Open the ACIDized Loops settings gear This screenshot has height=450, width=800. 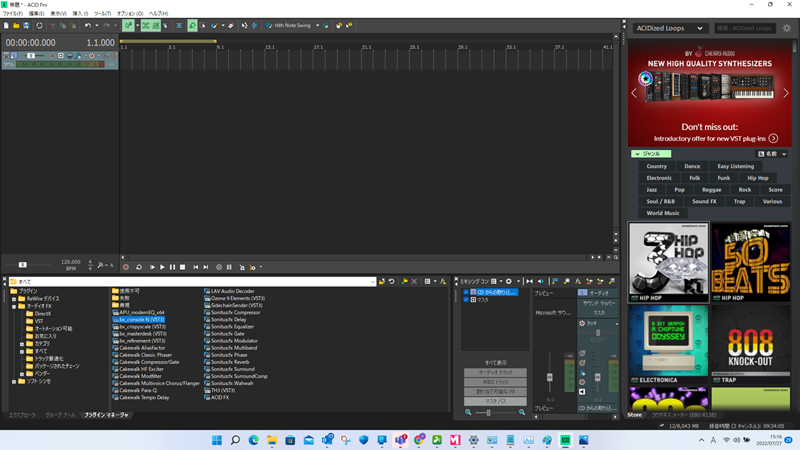787,28
